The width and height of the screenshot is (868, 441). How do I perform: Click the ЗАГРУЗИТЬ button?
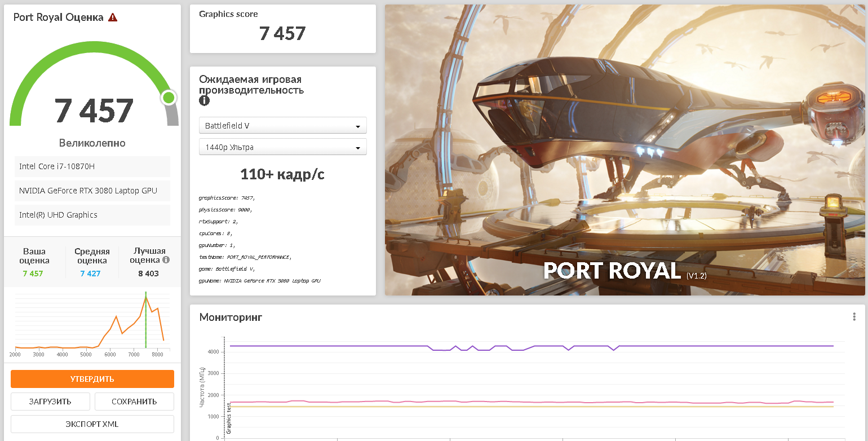pyautogui.click(x=50, y=402)
